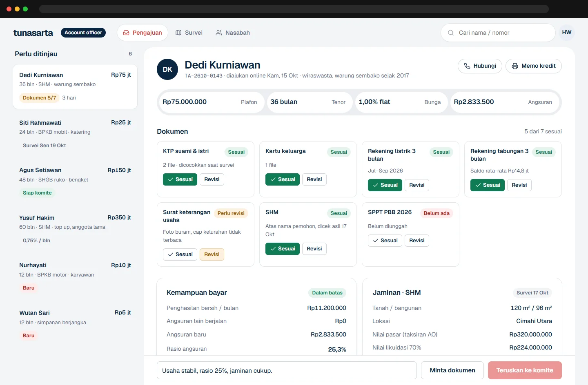Mark SPPT PBB 2026 as Sesuai
The height and width of the screenshot is (385, 588).
(385, 241)
